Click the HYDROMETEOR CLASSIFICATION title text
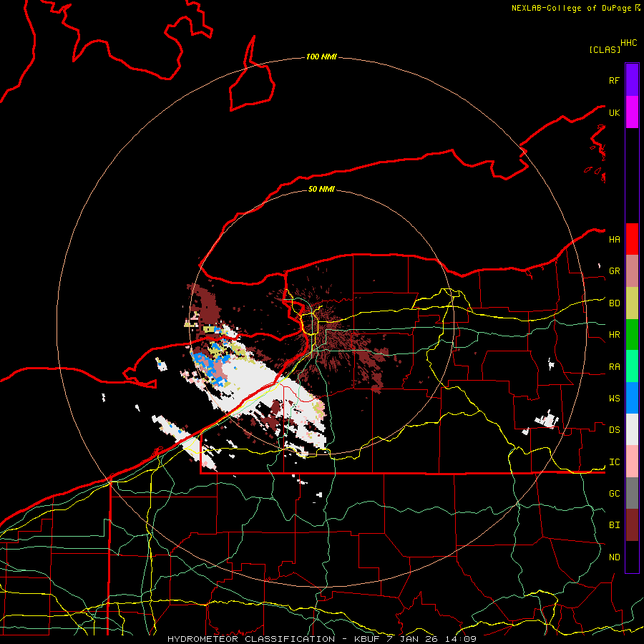Screen dimensions: 644x644 tap(251, 639)
